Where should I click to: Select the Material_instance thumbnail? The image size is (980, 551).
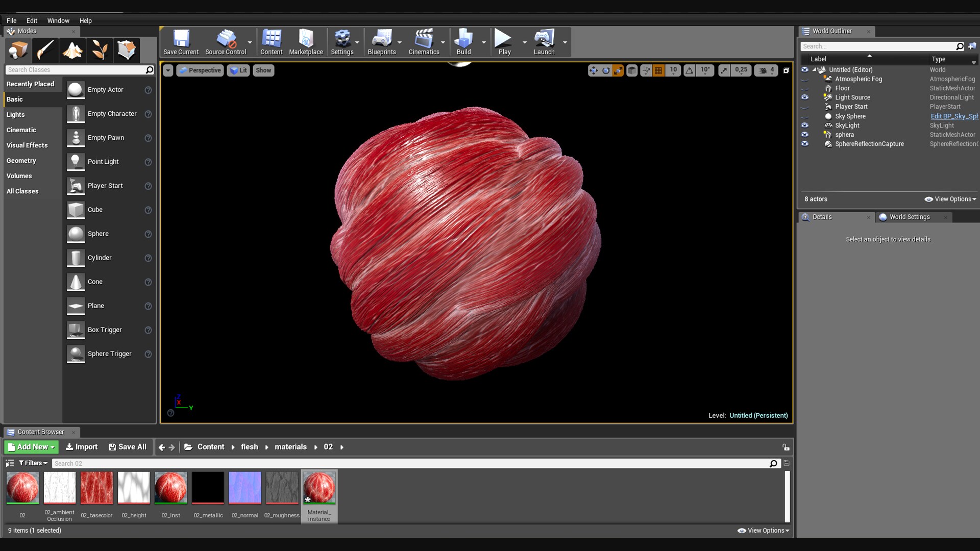coord(319,487)
